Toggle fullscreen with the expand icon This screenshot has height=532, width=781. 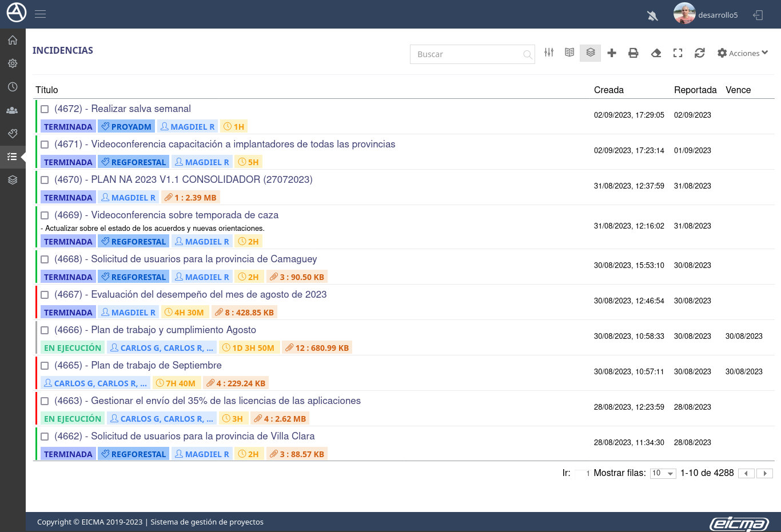coord(678,53)
